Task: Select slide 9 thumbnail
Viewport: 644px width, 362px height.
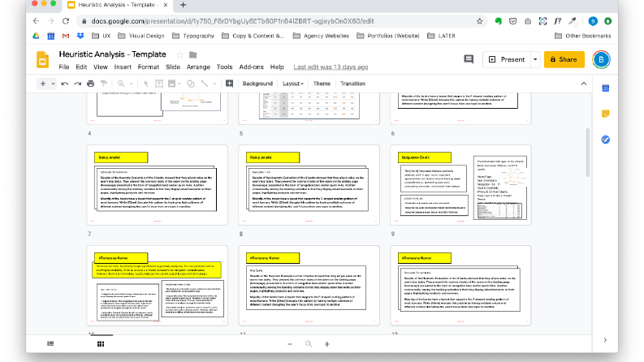Action: click(x=460, y=185)
